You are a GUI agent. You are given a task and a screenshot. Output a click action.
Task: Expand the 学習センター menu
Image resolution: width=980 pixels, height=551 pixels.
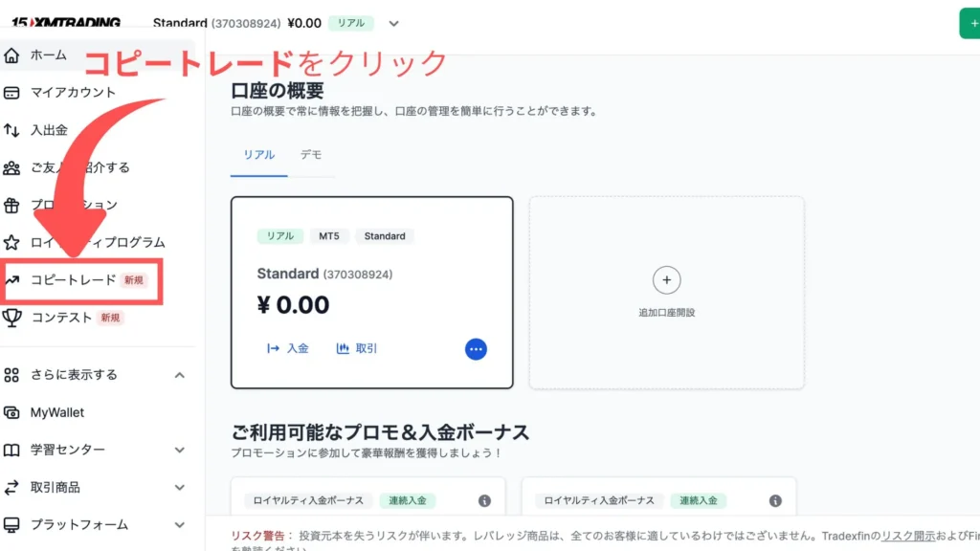[x=180, y=450]
